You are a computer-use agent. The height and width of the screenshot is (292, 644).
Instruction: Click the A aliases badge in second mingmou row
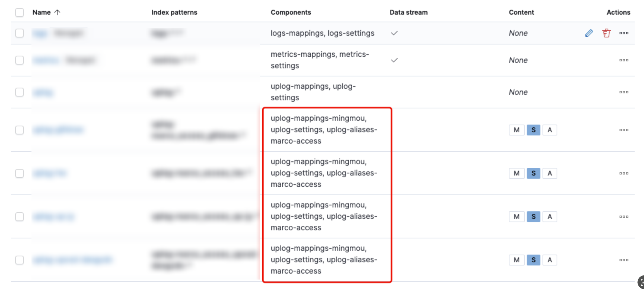[x=550, y=173]
